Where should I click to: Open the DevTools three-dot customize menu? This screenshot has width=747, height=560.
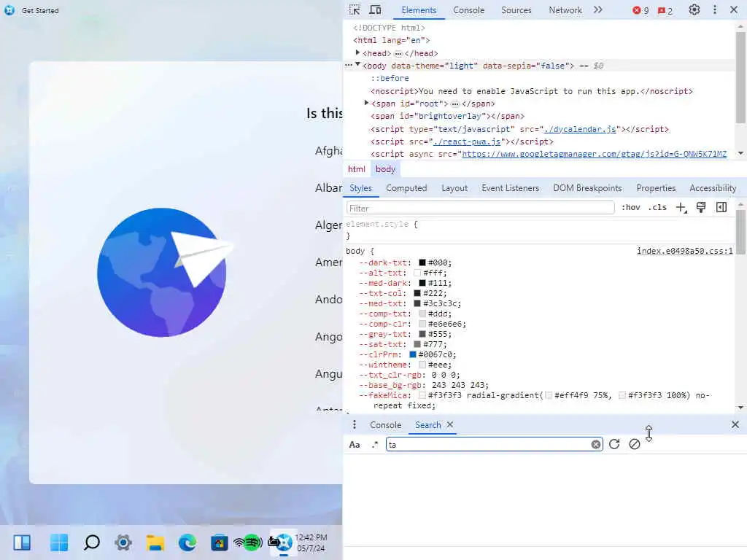pos(715,10)
